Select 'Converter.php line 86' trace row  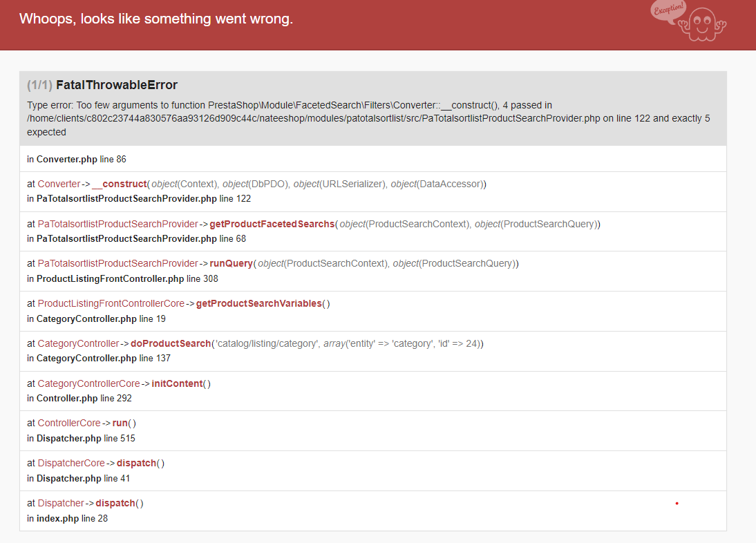point(372,159)
